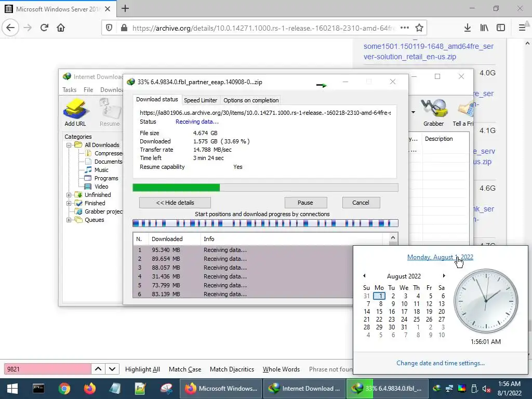
Task: Bookmark this page with the star icon
Action: 419,28
